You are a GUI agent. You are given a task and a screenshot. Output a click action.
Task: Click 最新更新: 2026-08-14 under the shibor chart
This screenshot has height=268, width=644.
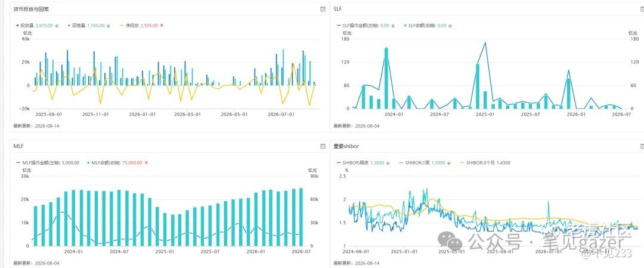[357, 263]
